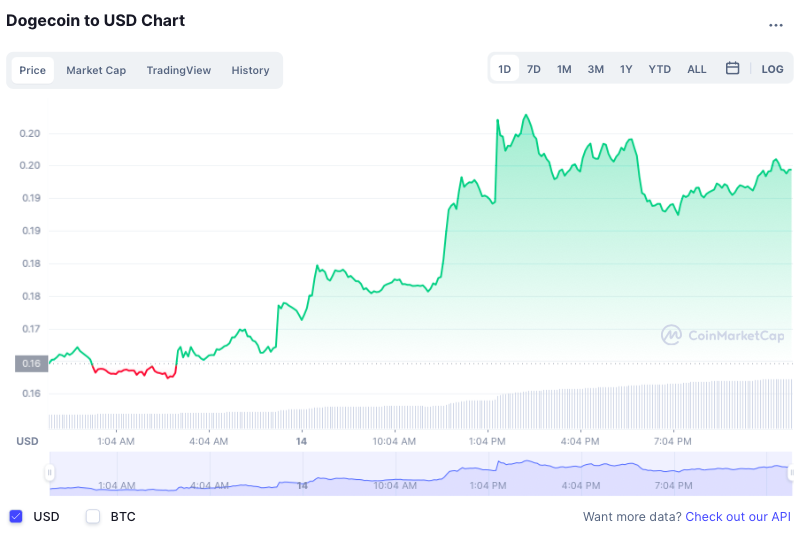Open the History tab
806x552 pixels.
tap(250, 70)
